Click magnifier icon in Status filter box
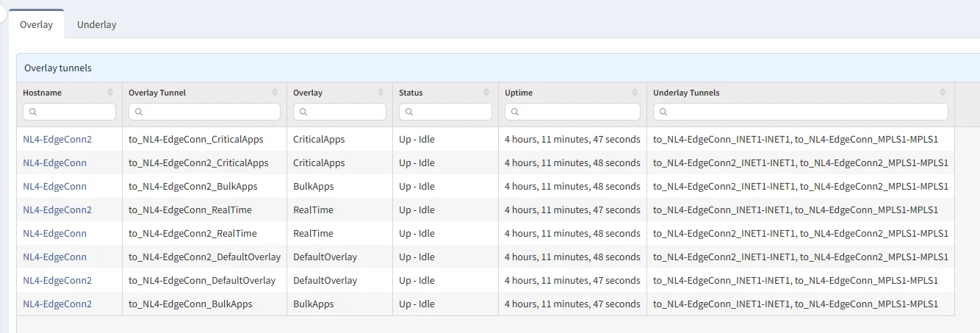Image resolution: width=980 pixels, height=333 pixels. coord(409,112)
